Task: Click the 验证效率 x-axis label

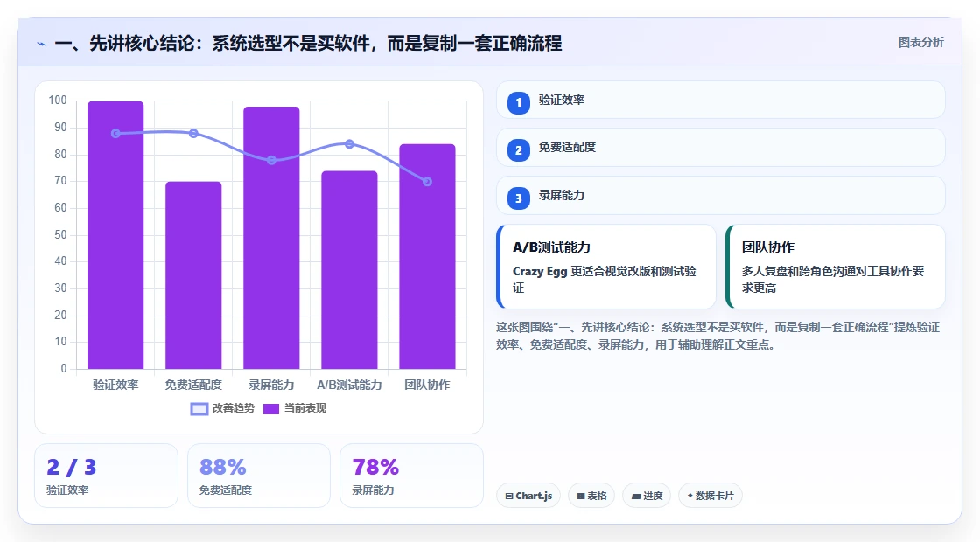Action: click(x=115, y=385)
